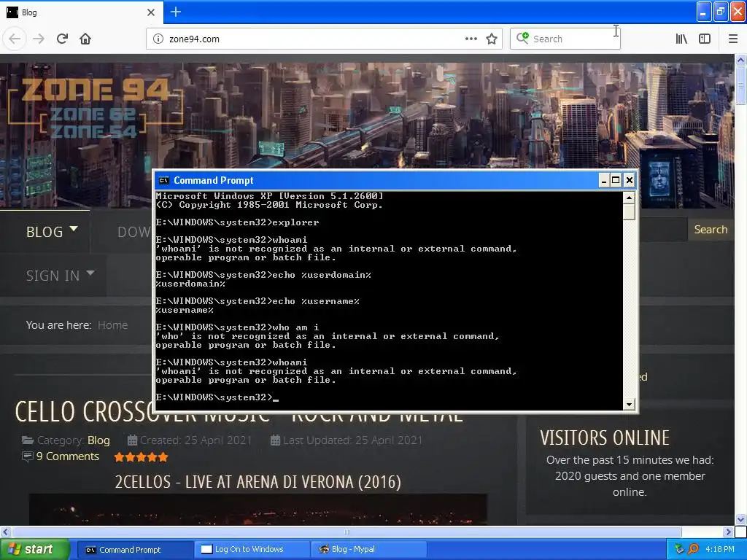747x560 pixels.
Task: Click the search engine magnifier icon
Action: (522, 38)
